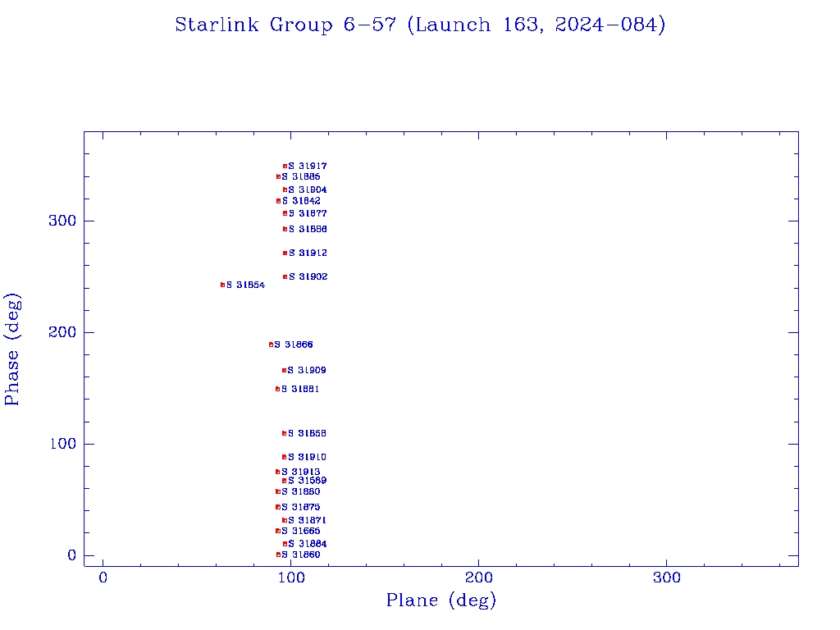Click the Plane (deg) x-axis label
The image size is (840, 630).
[x=441, y=600]
